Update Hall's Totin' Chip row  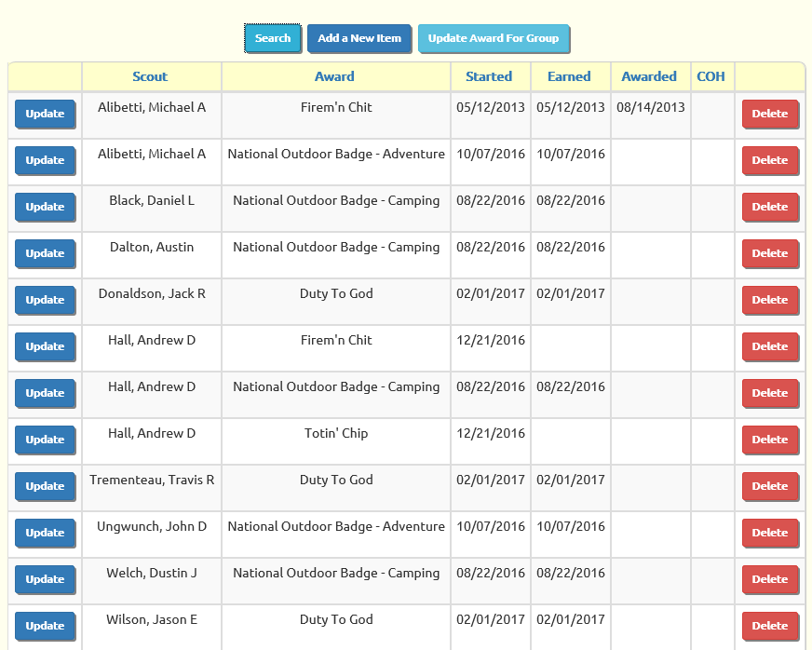45,440
